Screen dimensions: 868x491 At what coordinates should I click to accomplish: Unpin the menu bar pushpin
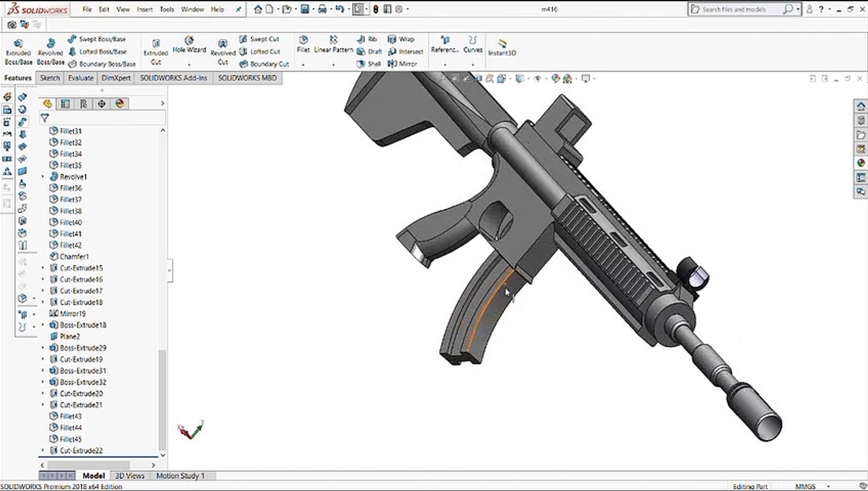click(238, 9)
